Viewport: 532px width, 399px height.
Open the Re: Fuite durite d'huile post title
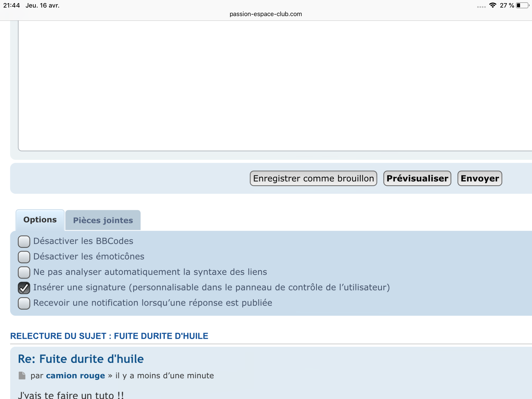coord(81,359)
